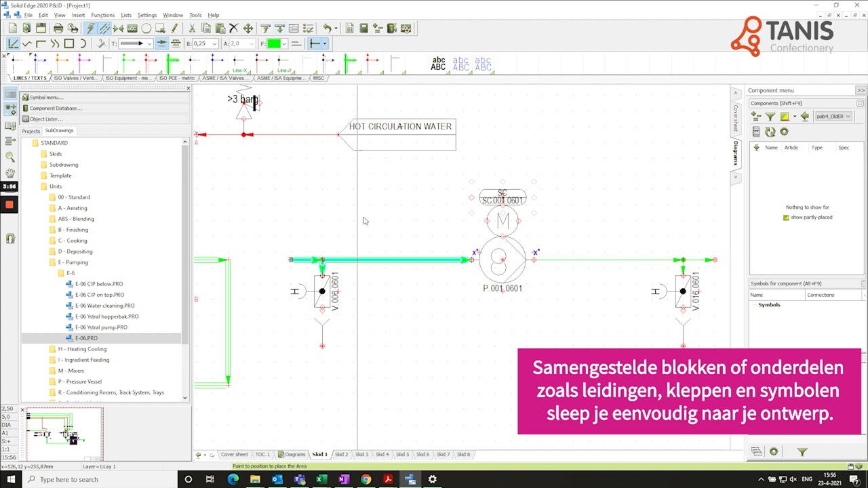Toggle the 'show partly-placed' checkbox
Viewport: 868px width, 488px height.
786,218
